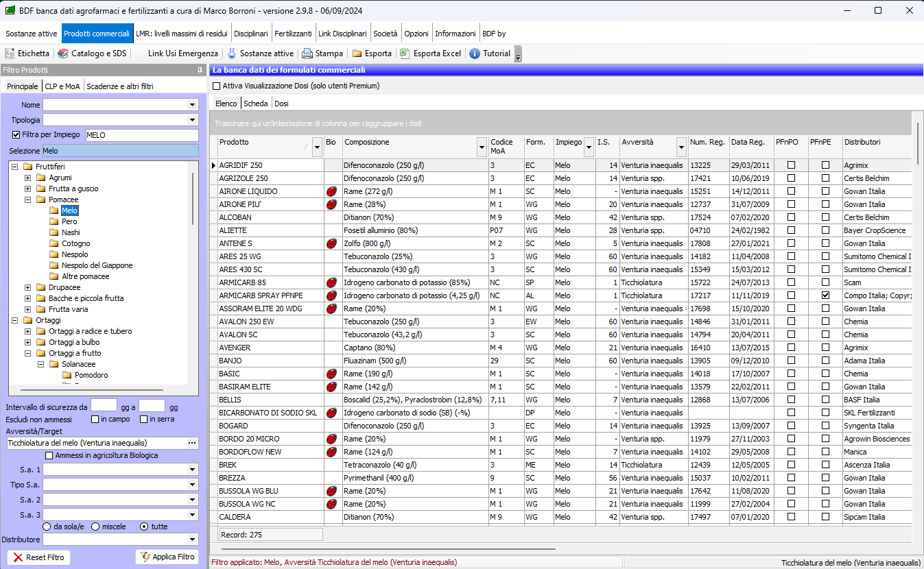Click the Bio ladybug icon for ANTENE S
The width and height of the screenshot is (924, 569).
tap(331, 243)
